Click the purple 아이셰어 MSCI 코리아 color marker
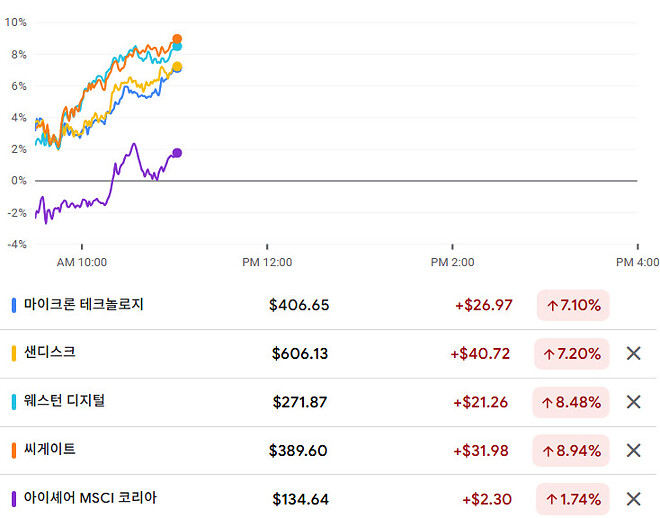Image resolution: width=660 pixels, height=518 pixels. point(14,499)
